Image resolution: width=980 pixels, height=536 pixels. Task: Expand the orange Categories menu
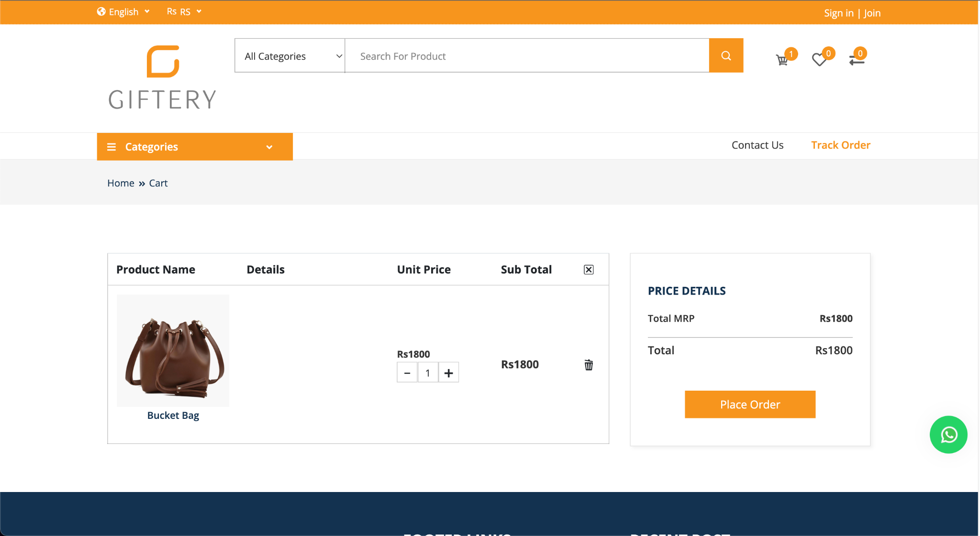(x=195, y=147)
